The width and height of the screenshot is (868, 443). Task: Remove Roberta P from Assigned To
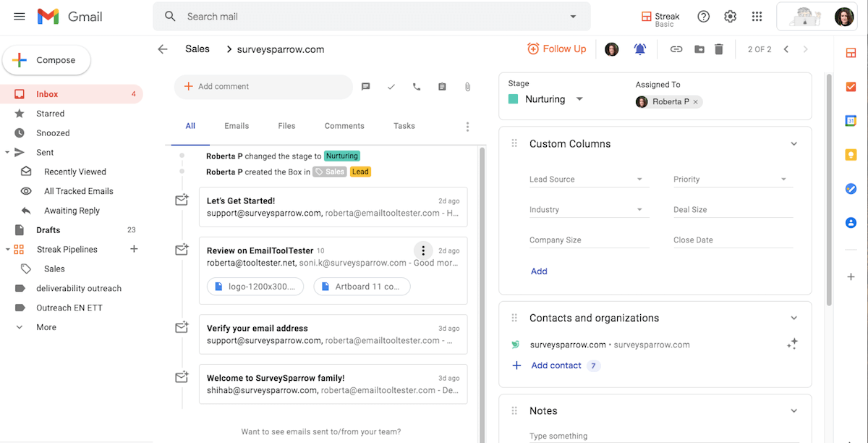pyautogui.click(x=696, y=102)
